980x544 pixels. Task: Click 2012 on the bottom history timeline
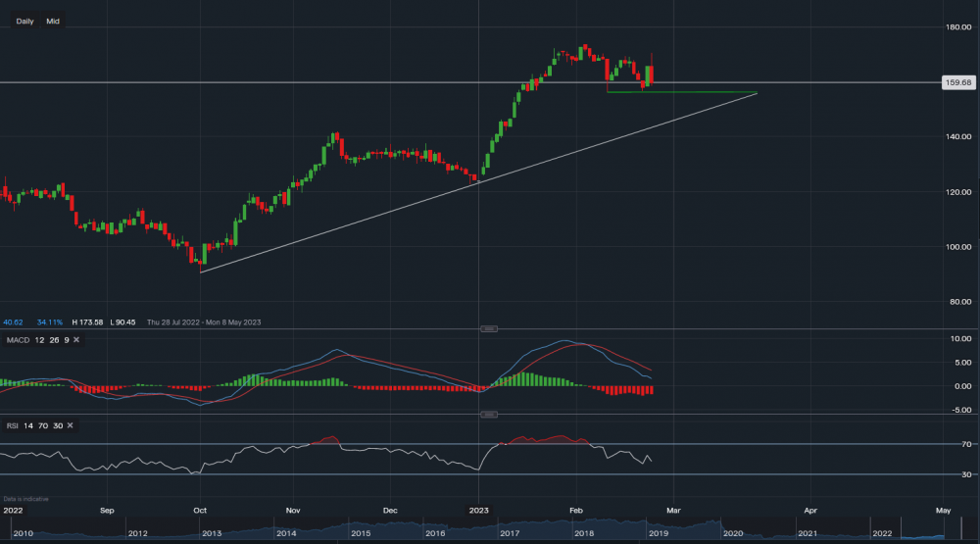click(x=137, y=532)
